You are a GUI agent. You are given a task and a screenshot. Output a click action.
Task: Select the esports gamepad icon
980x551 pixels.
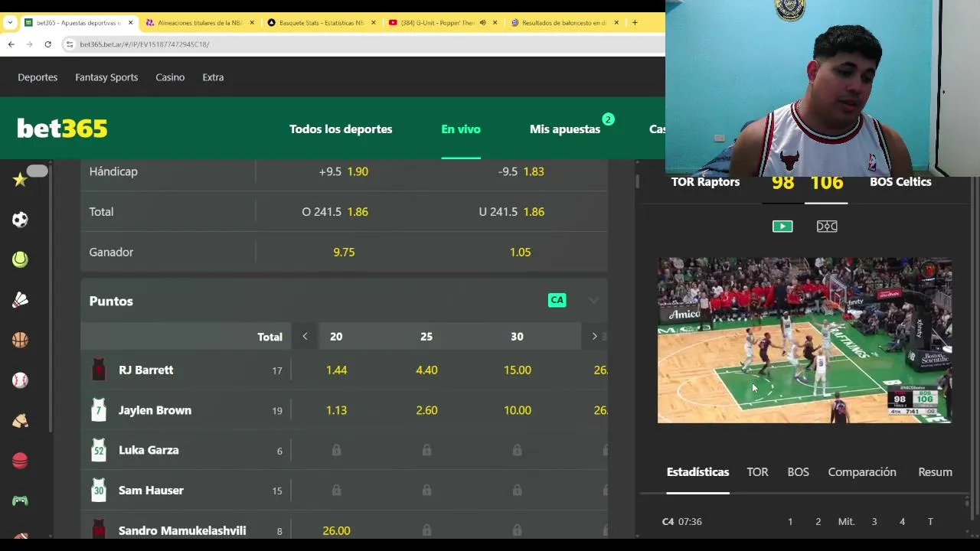(20, 500)
